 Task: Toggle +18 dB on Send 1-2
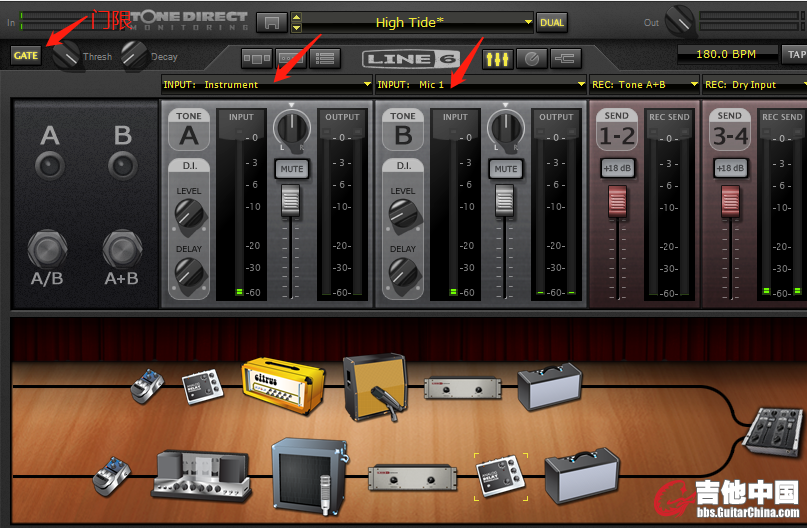pos(618,168)
